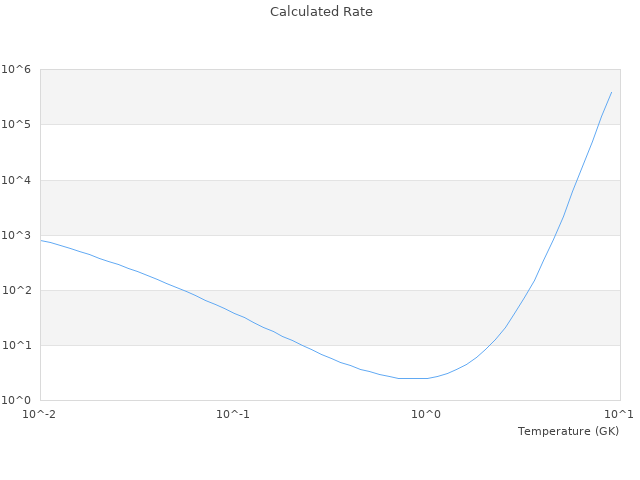Image resolution: width=640 pixels, height=480 pixels.
Task: Click the 10^1 label on the y-axis
Action: pos(17,346)
